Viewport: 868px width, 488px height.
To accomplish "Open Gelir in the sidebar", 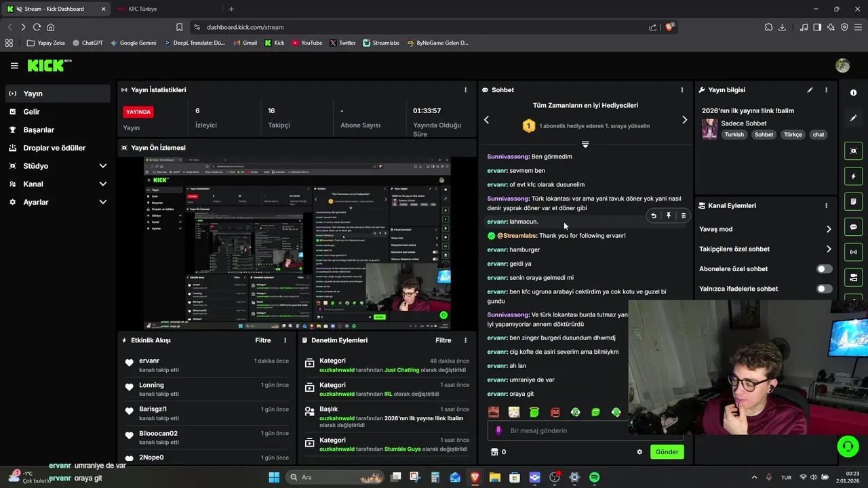I will 58,112.
